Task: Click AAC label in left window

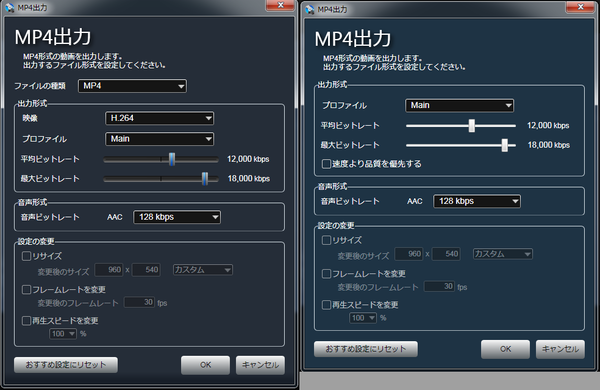Action: tap(115, 217)
